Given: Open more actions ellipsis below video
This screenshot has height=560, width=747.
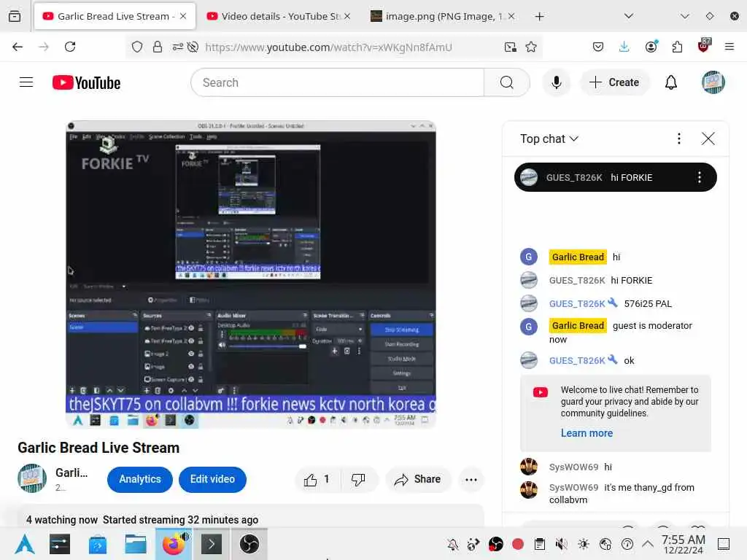Looking at the screenshot, I should tap(471, 480).
